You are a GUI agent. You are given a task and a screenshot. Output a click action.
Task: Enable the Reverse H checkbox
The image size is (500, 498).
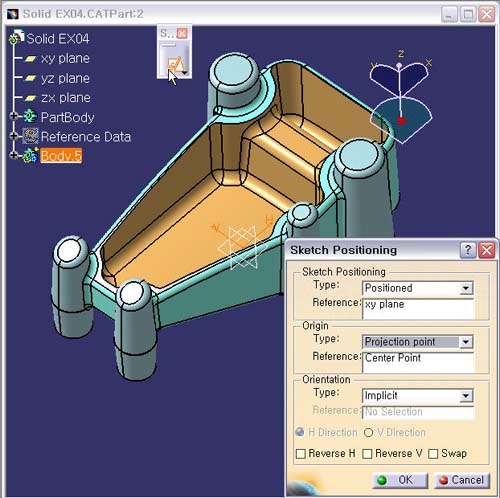301,453
